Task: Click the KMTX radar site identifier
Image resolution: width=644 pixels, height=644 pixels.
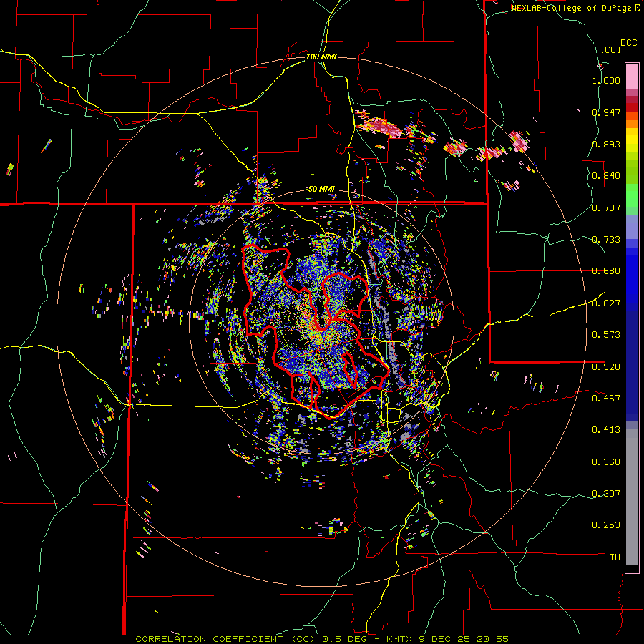Action: (401, 639)
